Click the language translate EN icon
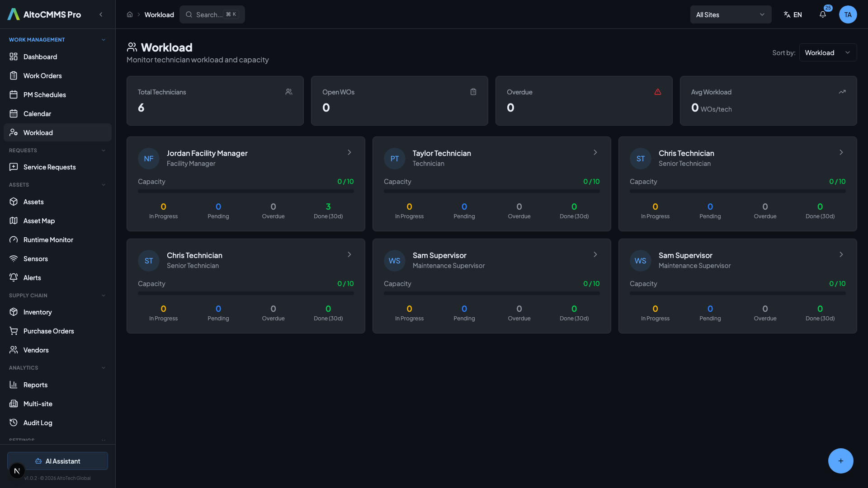 pos(793,14)
